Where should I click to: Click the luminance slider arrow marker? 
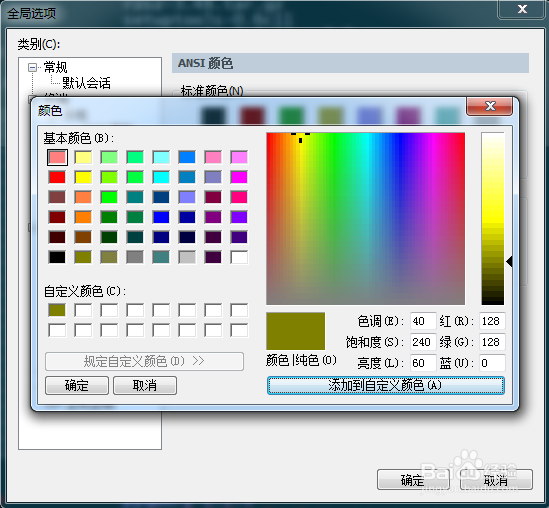click(509, 261)
